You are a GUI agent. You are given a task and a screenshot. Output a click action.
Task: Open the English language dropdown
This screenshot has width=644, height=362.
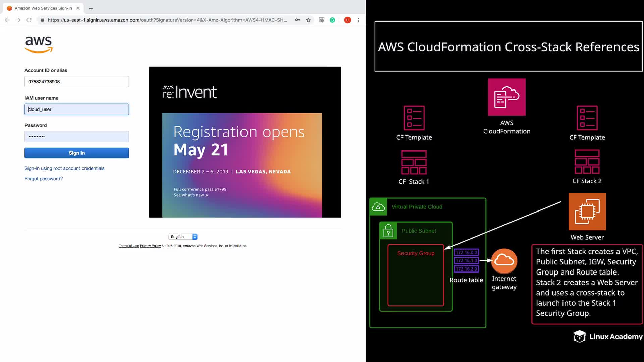click(183, 237)
